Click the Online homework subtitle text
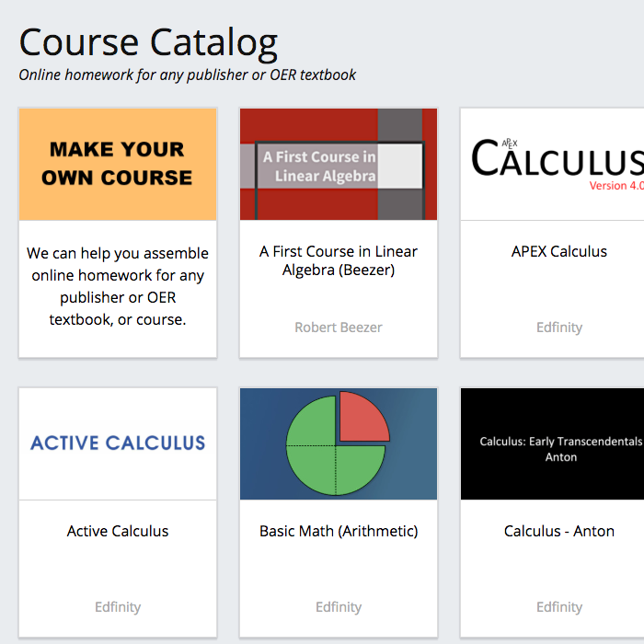The height and width of the screenshot is (644, 644). click(188, 75)
